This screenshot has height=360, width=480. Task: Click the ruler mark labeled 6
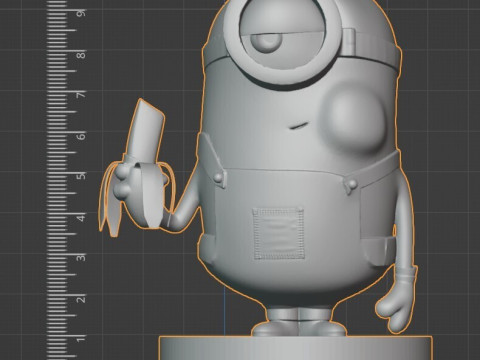82,136
